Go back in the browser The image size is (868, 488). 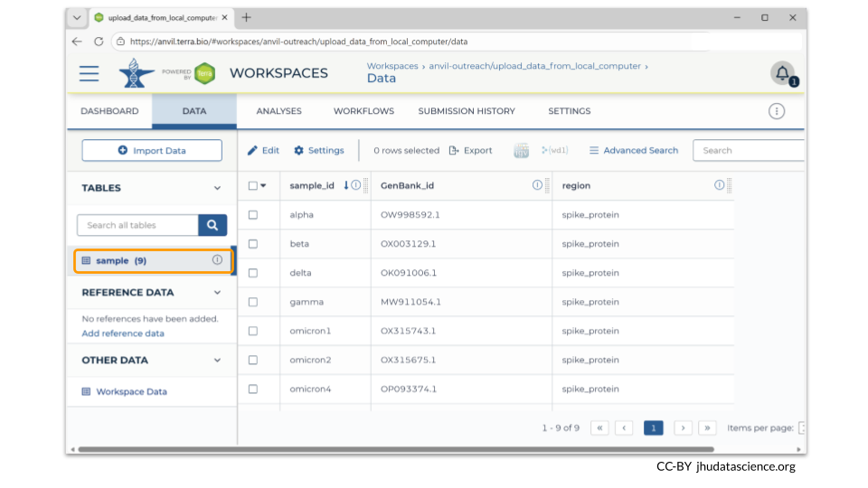tap(77, 42)
